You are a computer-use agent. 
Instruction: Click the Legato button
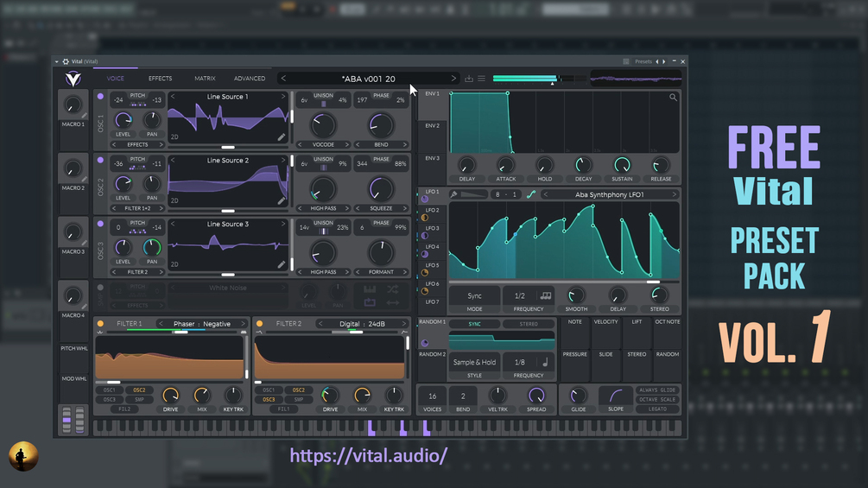click(x=656, y=409)
